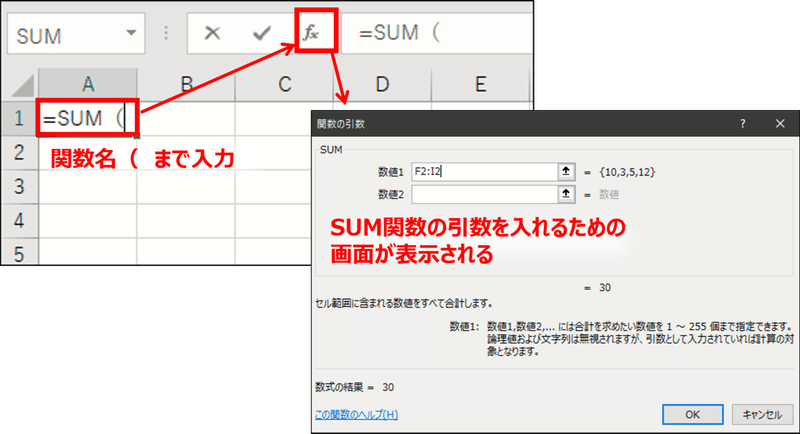Click the empty 数値2 input field
Image resolution: width=800 pixels, height=434 pixels.
coord(485,194)
